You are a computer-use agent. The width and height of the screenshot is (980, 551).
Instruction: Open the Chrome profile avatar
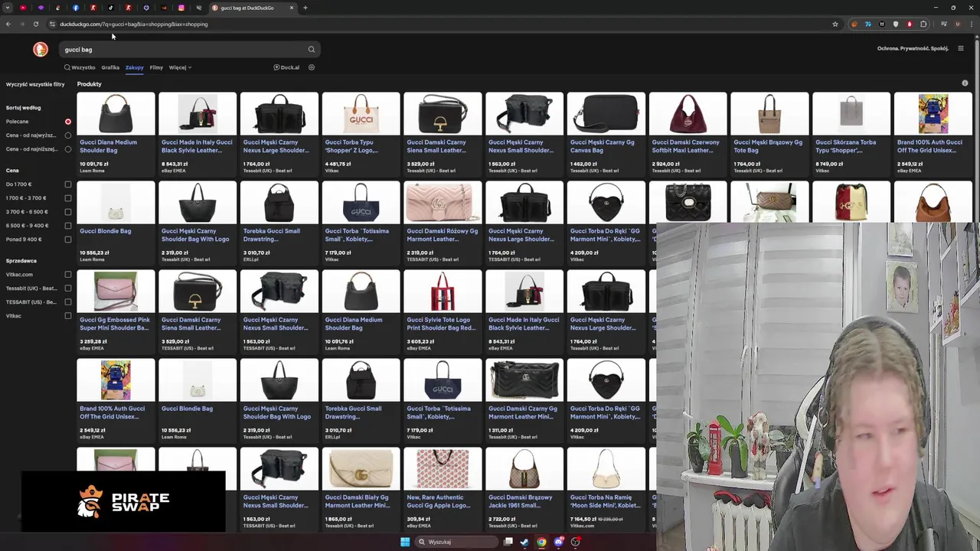(958, 24)
